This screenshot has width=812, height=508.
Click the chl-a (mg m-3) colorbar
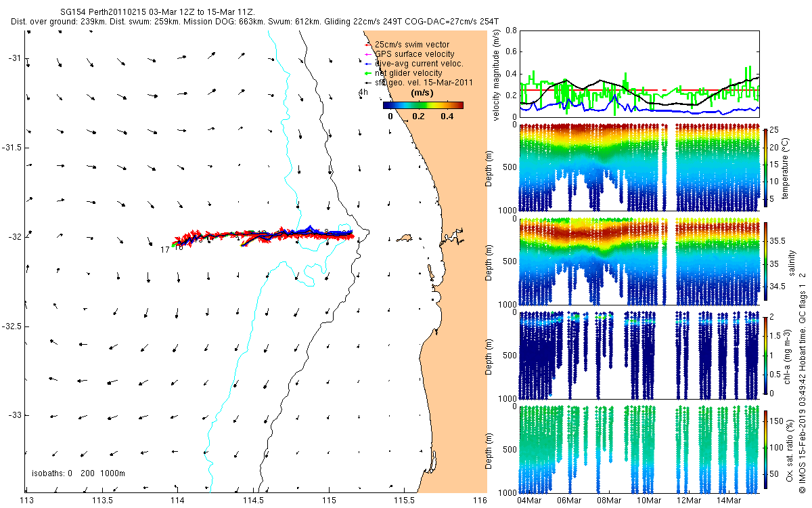765,355
